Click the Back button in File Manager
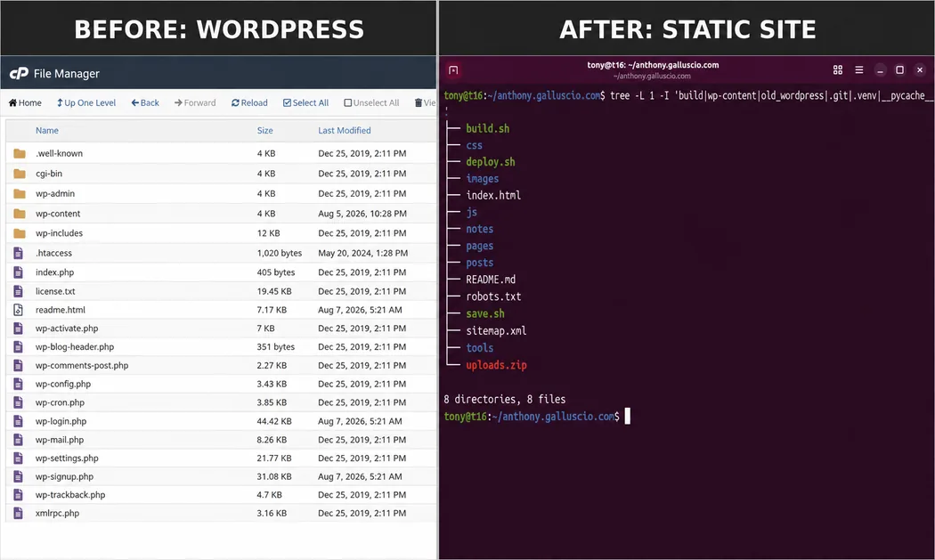 coord(145,102)
